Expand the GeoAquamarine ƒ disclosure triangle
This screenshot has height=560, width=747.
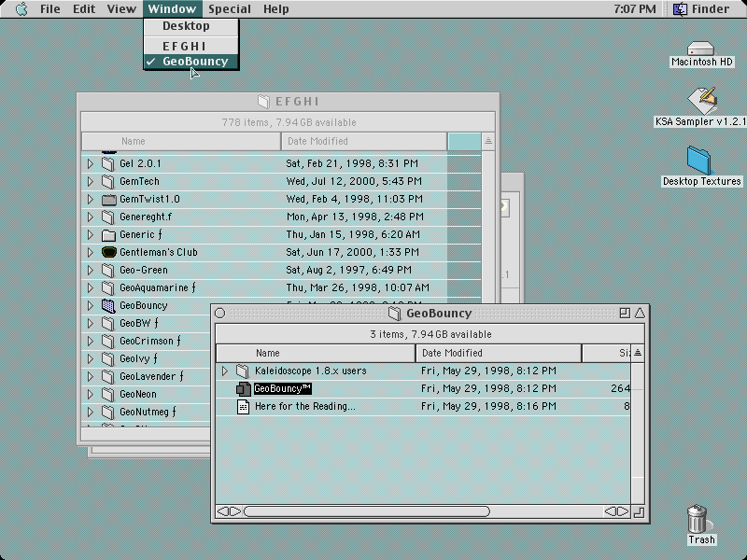coord(90,288)
